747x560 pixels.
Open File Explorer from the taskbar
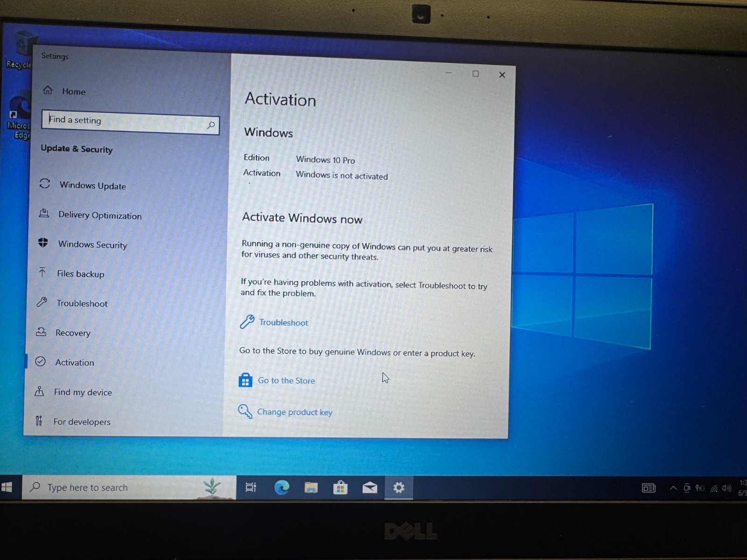311,488
